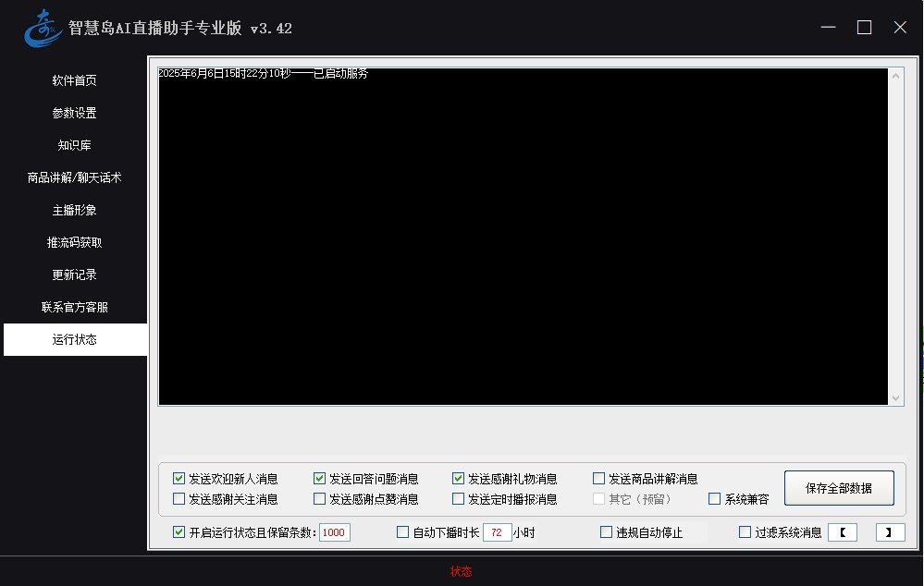Switch to 推流码获取 in the sidebar
The width and height of the screenshot is (924, 586).
click(x=74, y=242)
